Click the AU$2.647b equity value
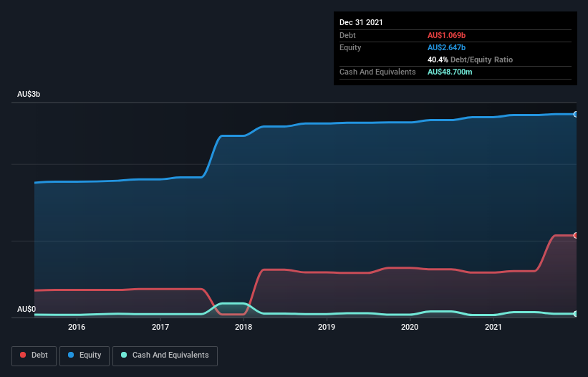 click(447, 47)
